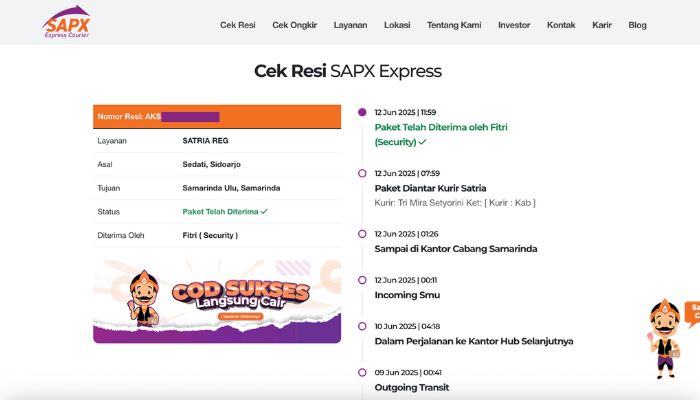Click the timeline marker for 12 Jun 01:26

click(362, 234)
